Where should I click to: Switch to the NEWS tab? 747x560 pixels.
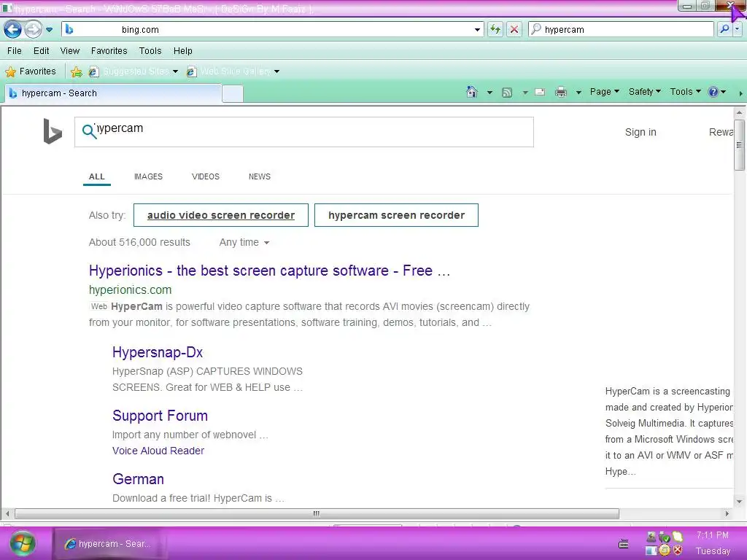(x=259, y=176)
